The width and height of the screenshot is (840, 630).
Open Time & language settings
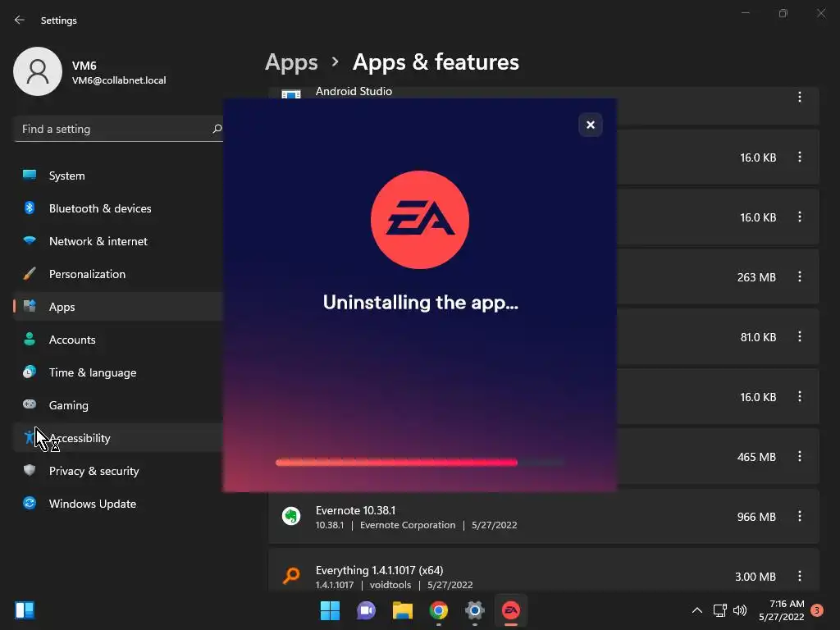[x=118, y=372]
